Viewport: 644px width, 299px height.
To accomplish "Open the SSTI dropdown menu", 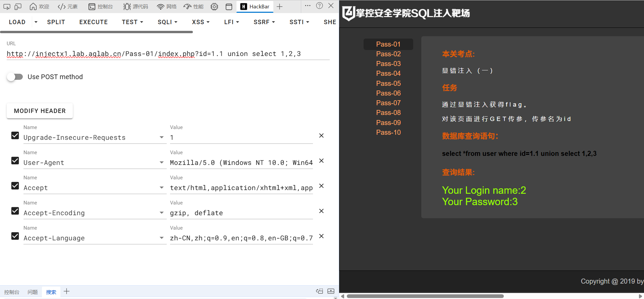I will (299, 22).
